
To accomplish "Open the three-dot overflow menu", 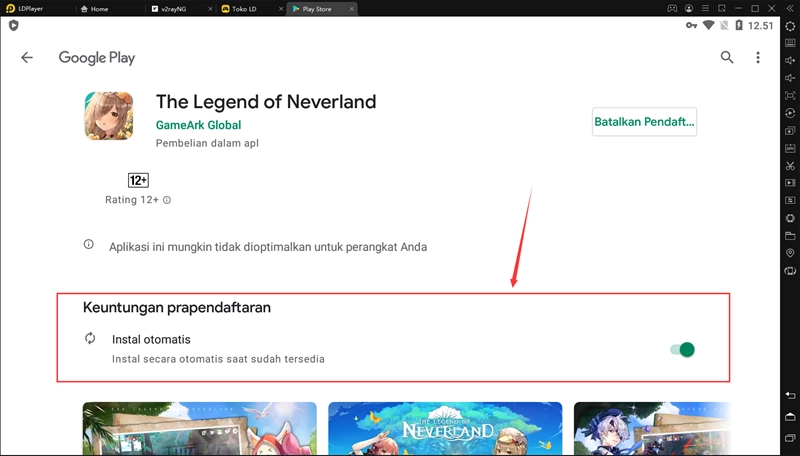I will click(758, 57).
